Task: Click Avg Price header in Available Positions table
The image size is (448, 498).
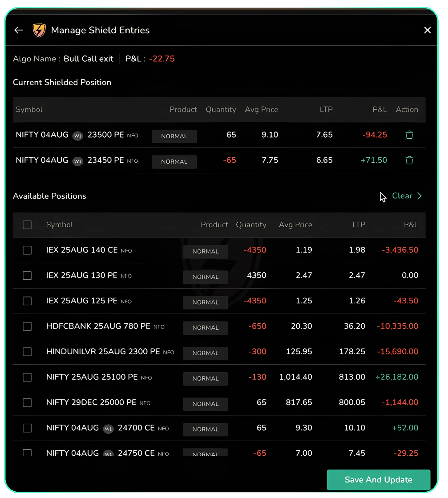Action: [x=295, y=225]
